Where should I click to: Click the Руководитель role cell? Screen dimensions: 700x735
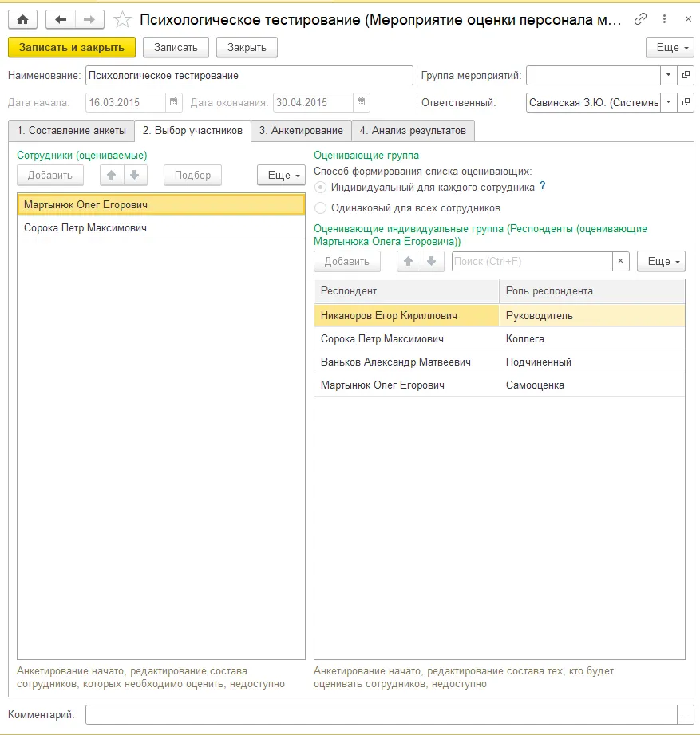(591, 315)
